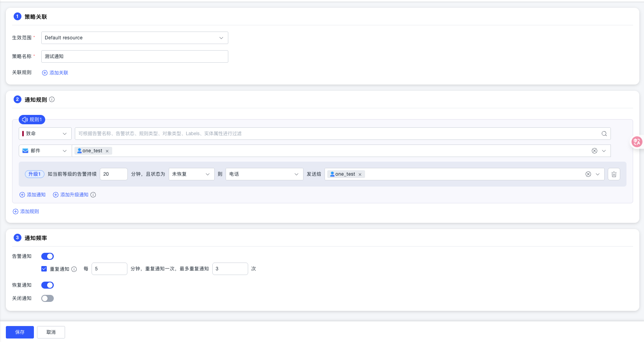
Task: Uncheck the 重复通知 checkbox
Action: coord(44,269)
